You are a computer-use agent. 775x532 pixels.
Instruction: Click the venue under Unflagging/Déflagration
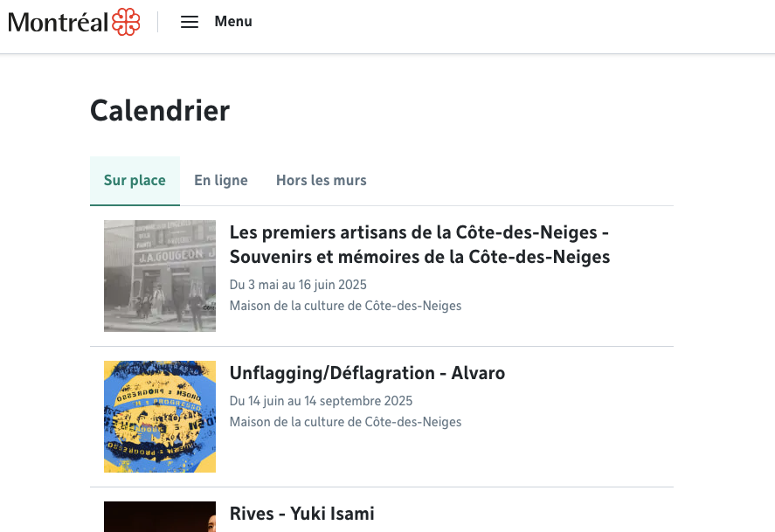pos(345,422)
